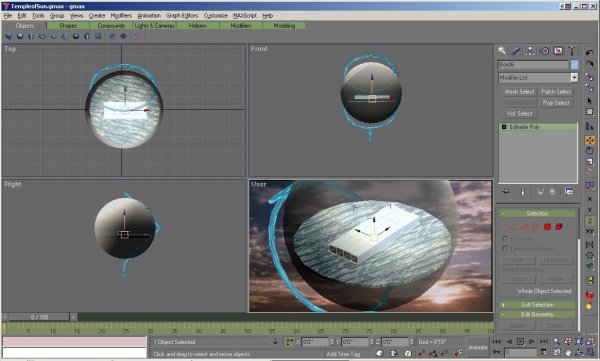Choose the Polygon sub-object selection icon
The width and height of the screenshot is (600, 361).
[548, 227]
